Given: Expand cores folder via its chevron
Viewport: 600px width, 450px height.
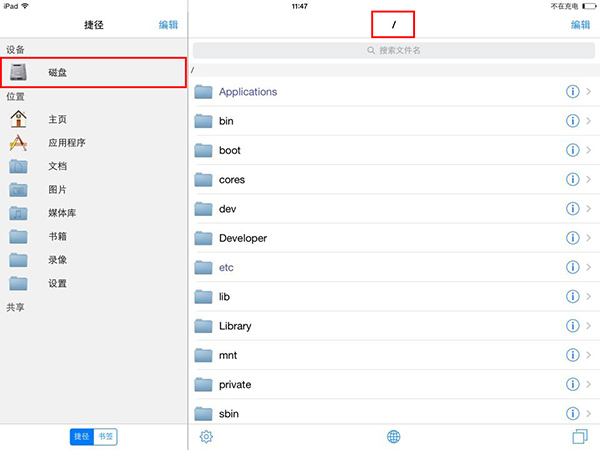Looking at the screenshot, I should click(x=589, y=179).
